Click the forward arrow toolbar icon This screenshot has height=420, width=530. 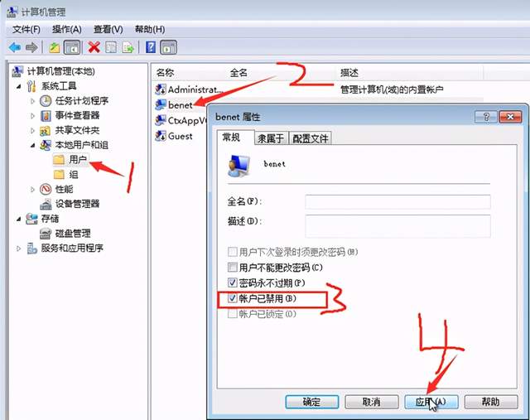coord(31,48)
